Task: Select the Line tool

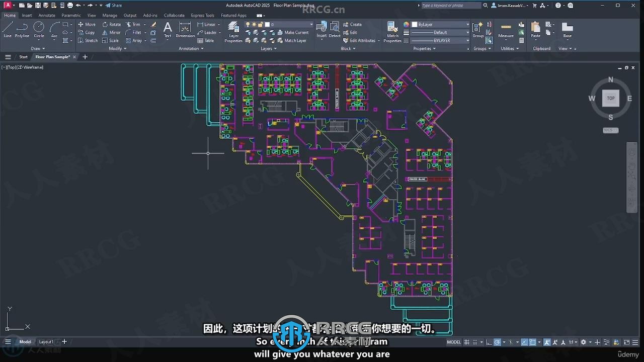Action: (8, 30)
